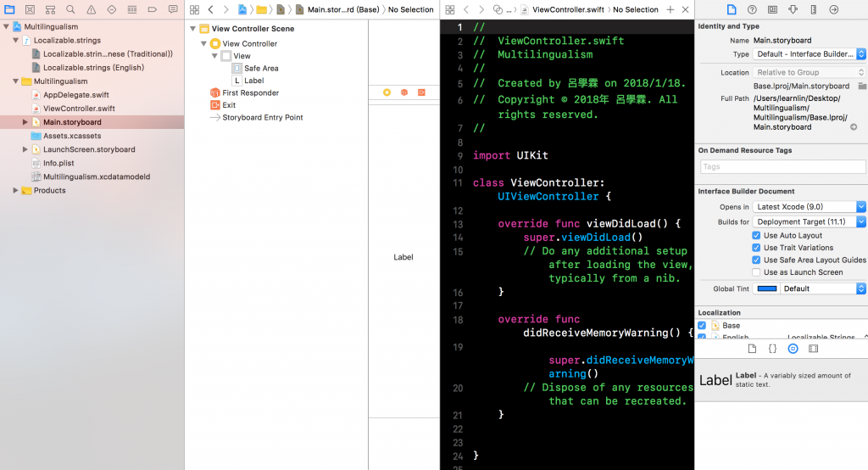Open the Symbol navigator
This screenshot has height=470, width=868.
pos(50,9)
